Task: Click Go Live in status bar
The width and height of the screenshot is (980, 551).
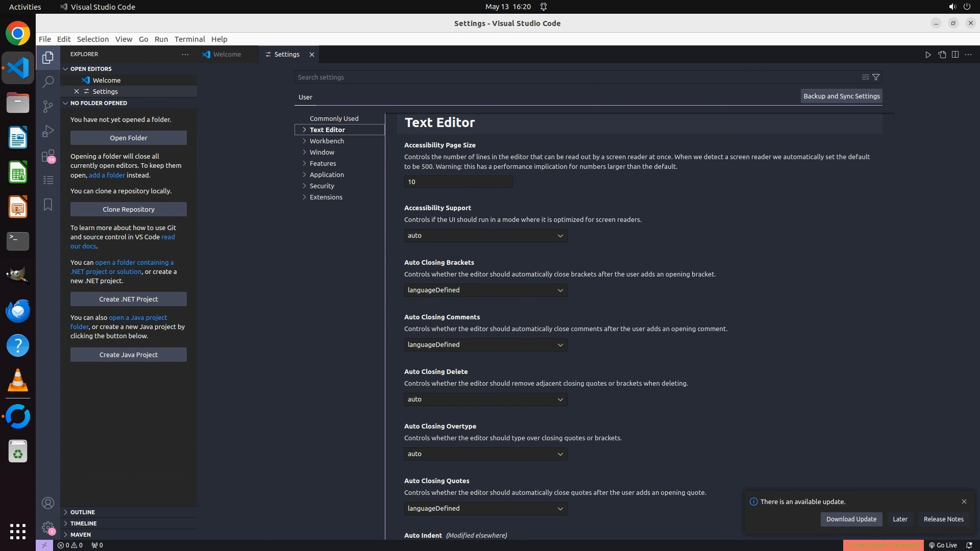Action: click(943, 545)
